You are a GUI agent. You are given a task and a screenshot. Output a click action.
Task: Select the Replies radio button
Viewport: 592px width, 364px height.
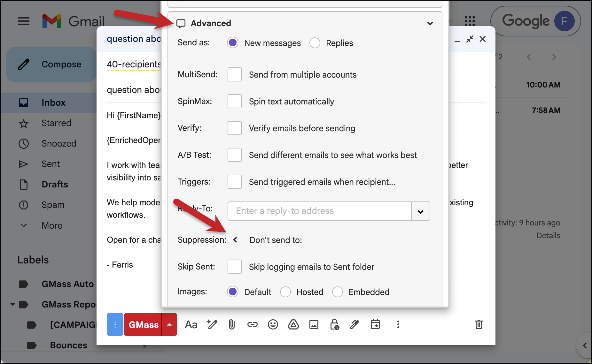[x=315, y=43]
